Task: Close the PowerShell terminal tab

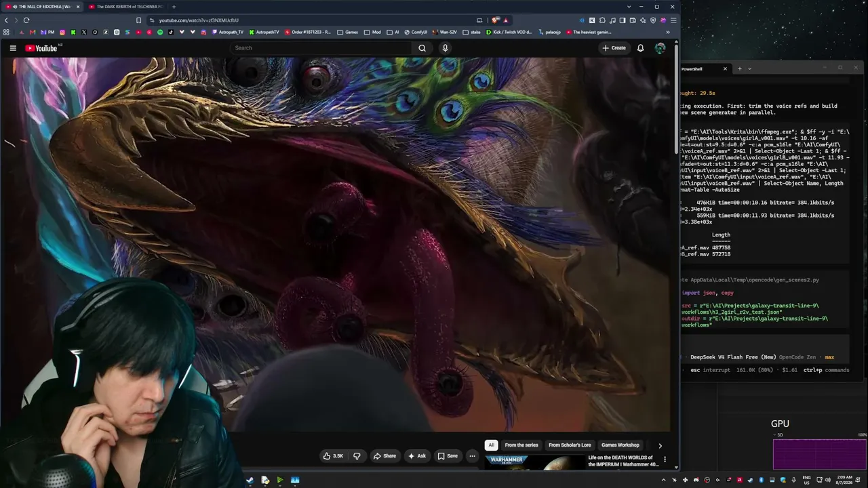Action: 725,68
